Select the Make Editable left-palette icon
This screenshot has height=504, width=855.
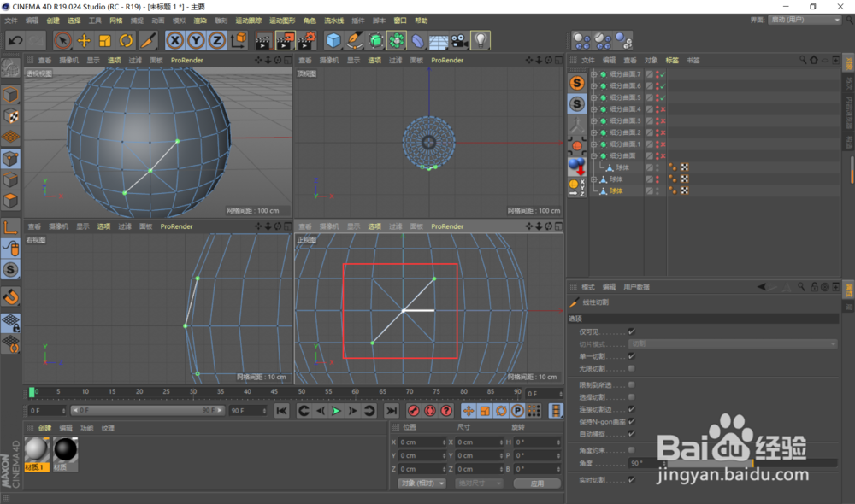pos(10,67)
